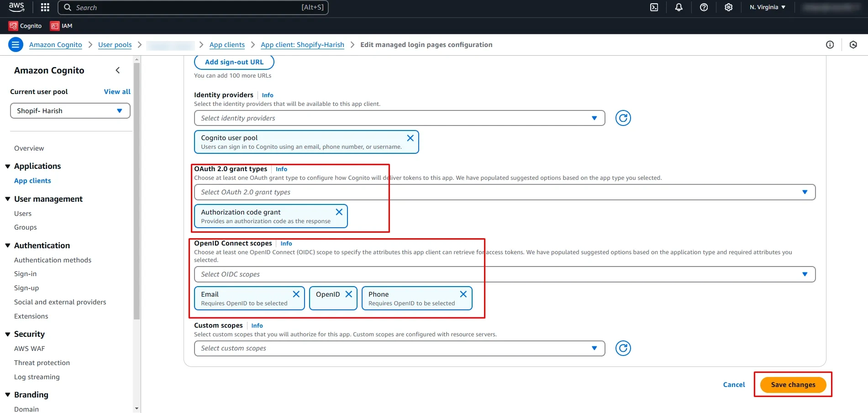Click the Save changes button
868x413 pixels.
(793, 385)
